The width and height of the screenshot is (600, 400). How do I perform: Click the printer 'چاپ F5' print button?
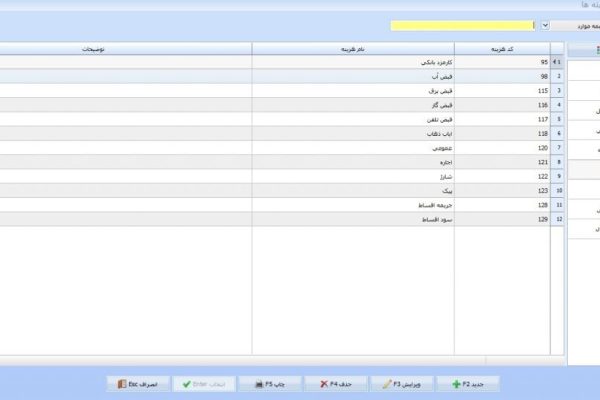pos(270,384)
